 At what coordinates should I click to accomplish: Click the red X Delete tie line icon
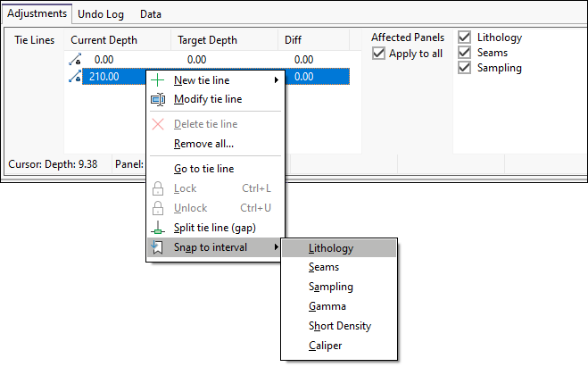[x=158, y=124]
